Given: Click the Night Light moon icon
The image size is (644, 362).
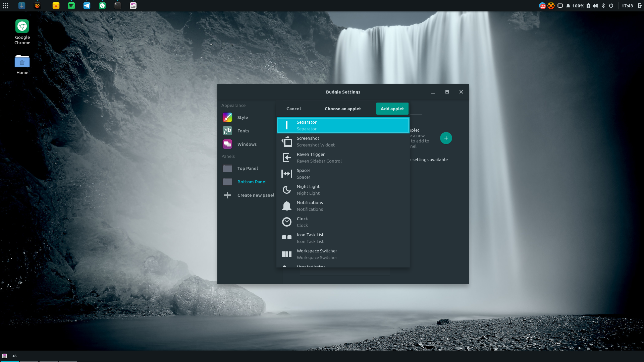Looking at the screenshot, I should (287, 190).
